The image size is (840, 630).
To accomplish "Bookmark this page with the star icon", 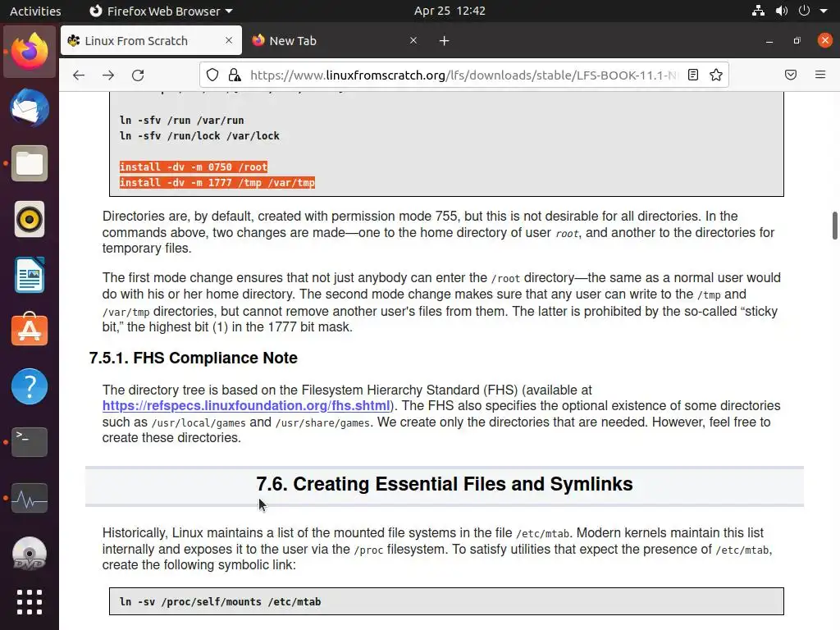I will [716, 75].
